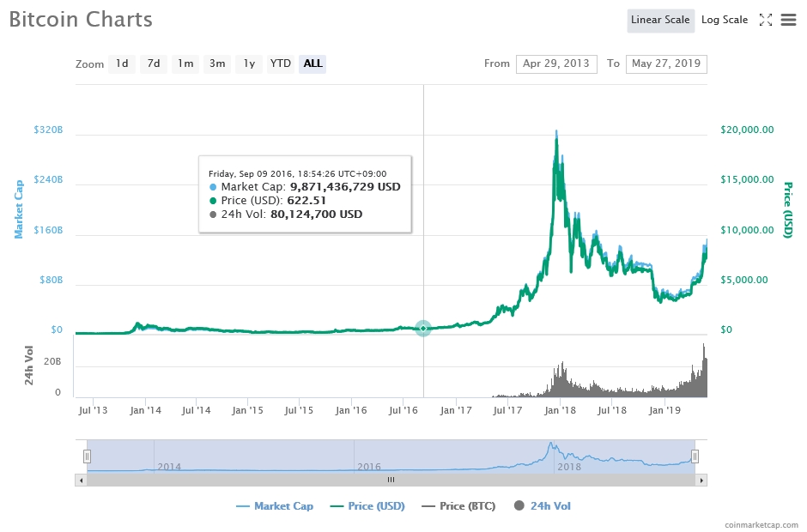Set zoom range to 7d
This screenshot has width=807, height=532.
pyautogui.click(x=153, y=63)
